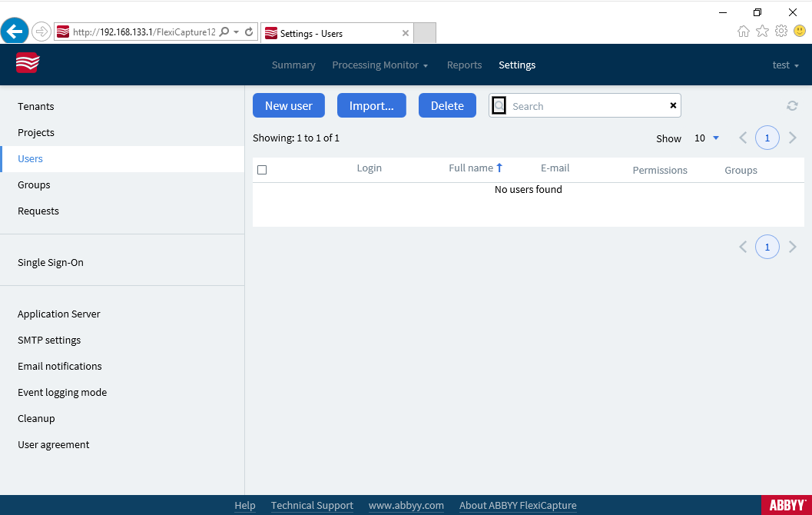Click the smiley feedback icon

(x=800, y=31)
